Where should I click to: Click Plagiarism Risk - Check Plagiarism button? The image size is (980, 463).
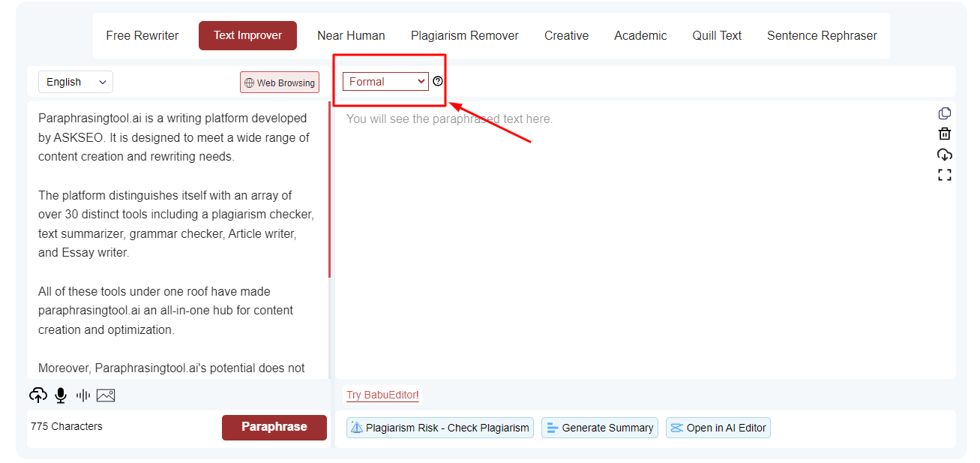click(x=440, y=428)
